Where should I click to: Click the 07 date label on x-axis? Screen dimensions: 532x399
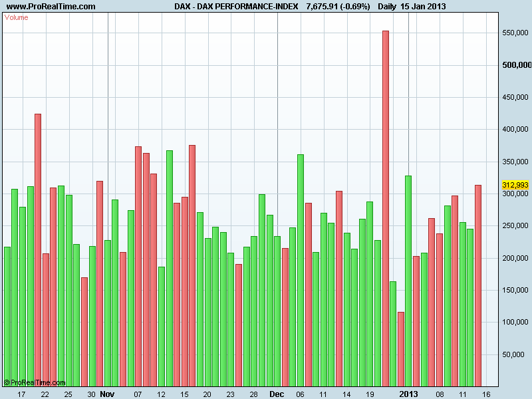(x=138, y=394)
